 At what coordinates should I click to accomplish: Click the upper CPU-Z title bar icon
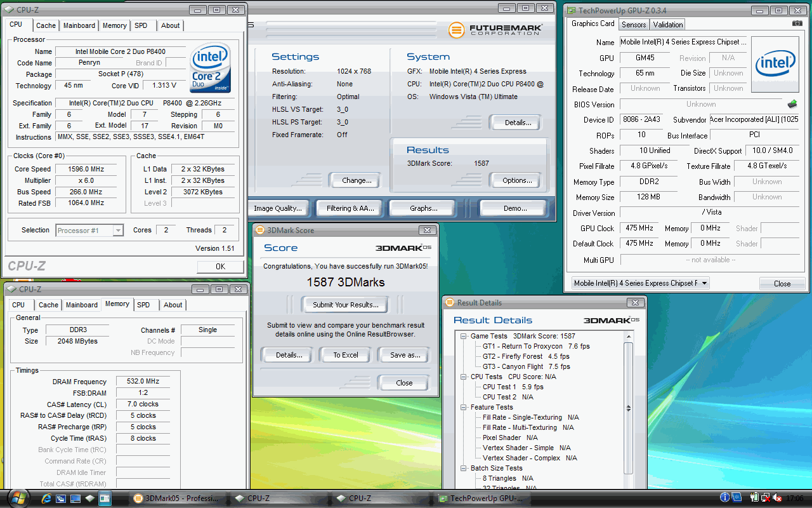[x=9, y=10]
